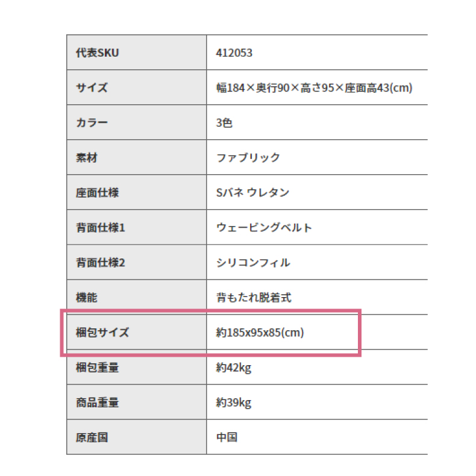Click the サイズ row header
This screenshot has height=476, width=476.
[x=137, y=87]
